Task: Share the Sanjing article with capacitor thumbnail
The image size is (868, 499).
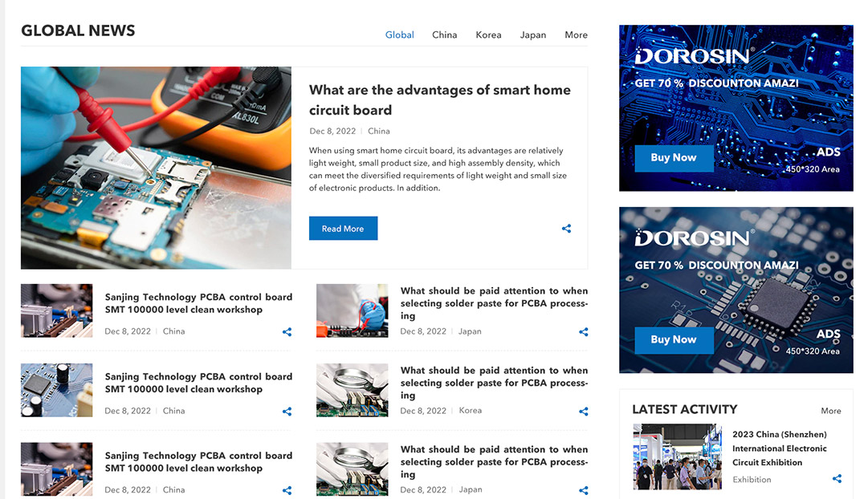Action: 287,412
